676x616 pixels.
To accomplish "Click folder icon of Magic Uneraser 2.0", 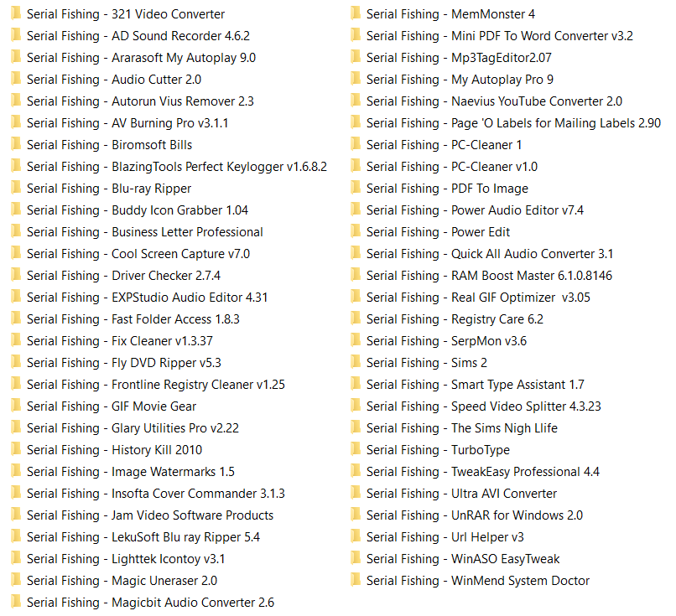I will [16, 580].
